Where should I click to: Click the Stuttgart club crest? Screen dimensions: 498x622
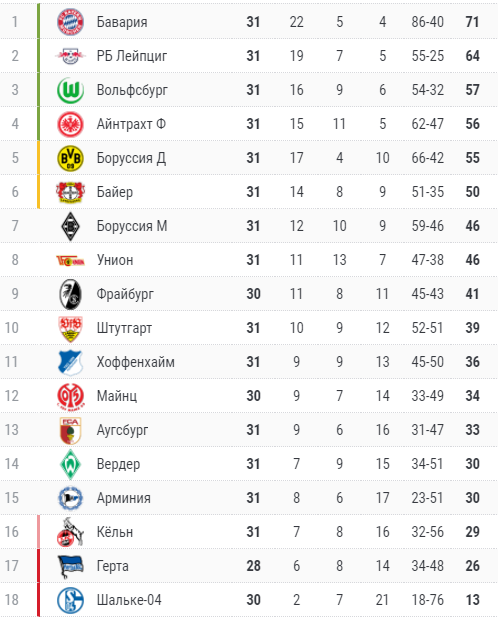(x=70, y=328)
